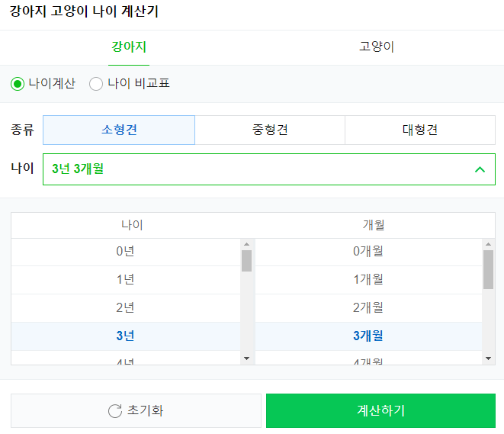
Task: Choose the 소형견 dog type
Action: coord(119,130)
